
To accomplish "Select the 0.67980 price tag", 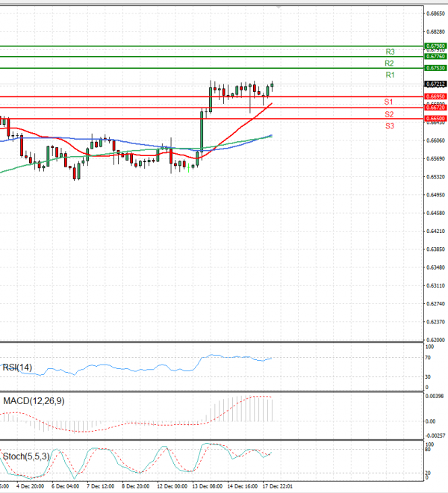I will (435, 46).
